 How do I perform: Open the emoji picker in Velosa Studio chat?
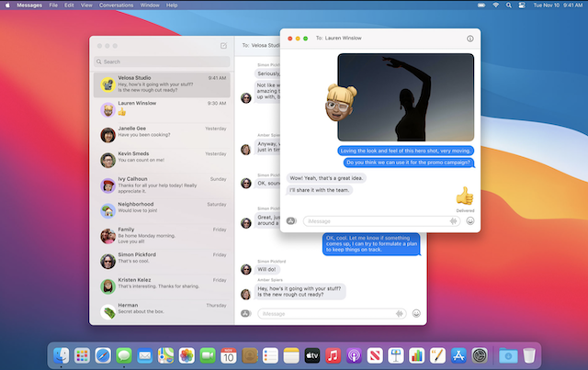416,313
